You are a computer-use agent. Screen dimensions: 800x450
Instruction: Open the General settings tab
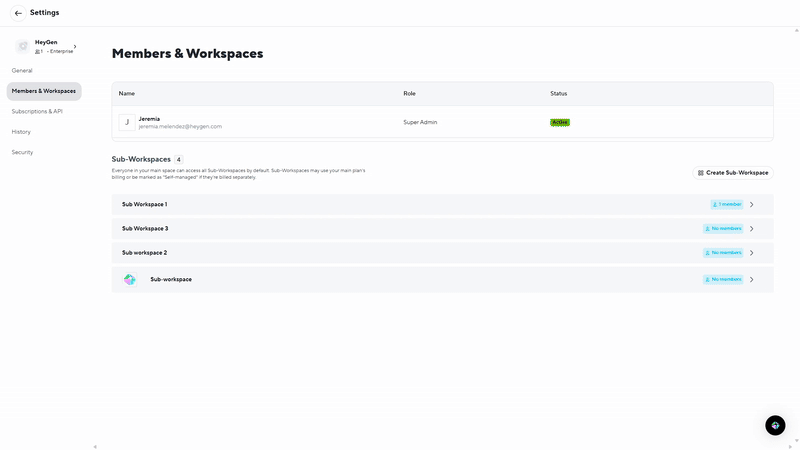pos(22,71)
